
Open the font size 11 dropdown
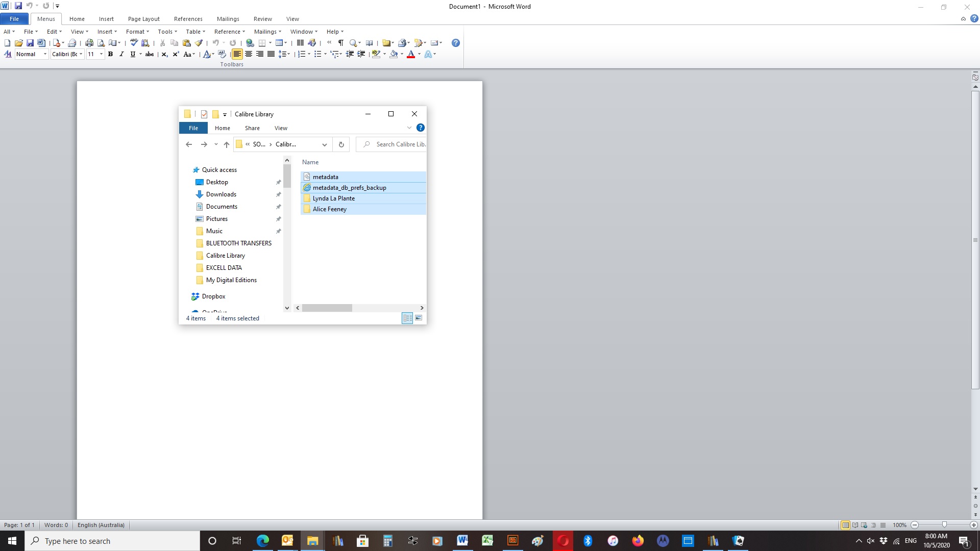click(x=101, y=54)
